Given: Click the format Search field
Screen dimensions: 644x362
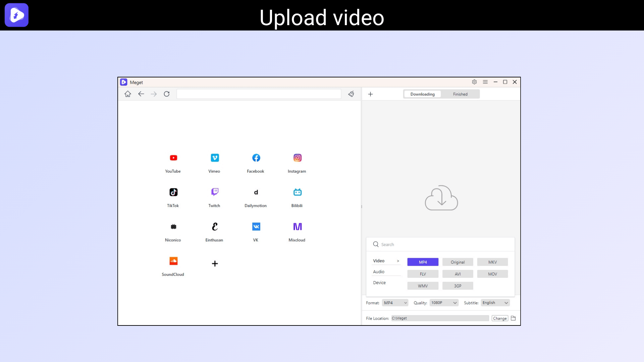Looking at the screenshot, I should [440, 244].
